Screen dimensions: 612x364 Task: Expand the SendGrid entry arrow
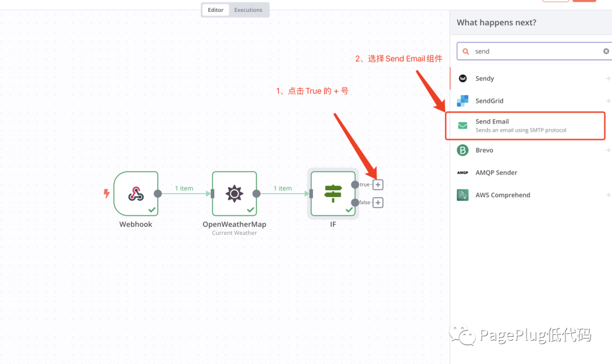pos(607,101)
